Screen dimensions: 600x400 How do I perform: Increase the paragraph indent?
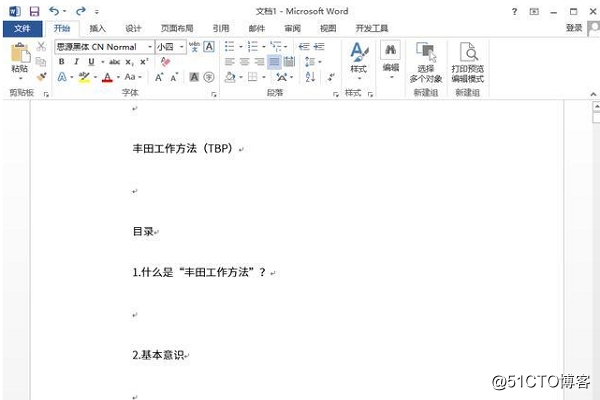tap(319, 47)
